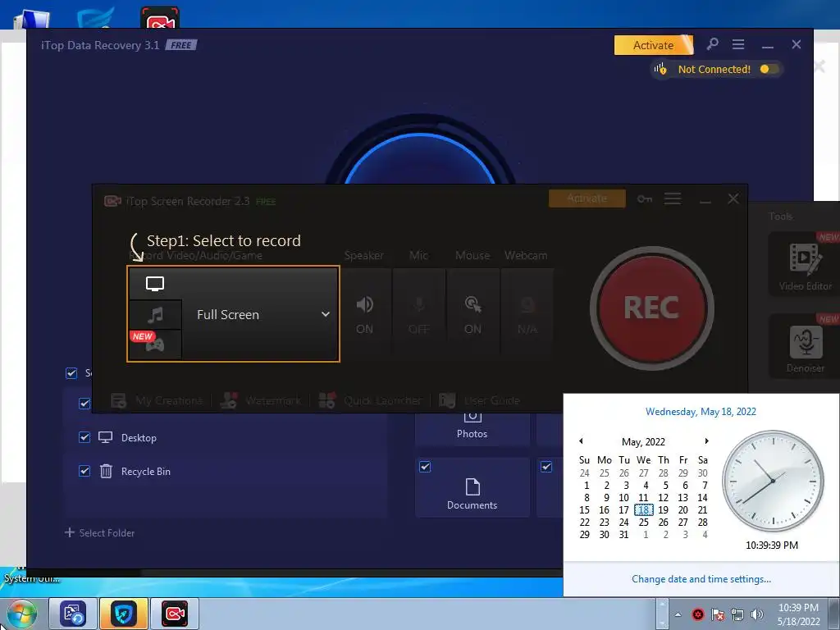The height and width of the screenshot is (630, 840).
Task: Click the key icon in Screen Recorder
Action: [x=645, y=199]
